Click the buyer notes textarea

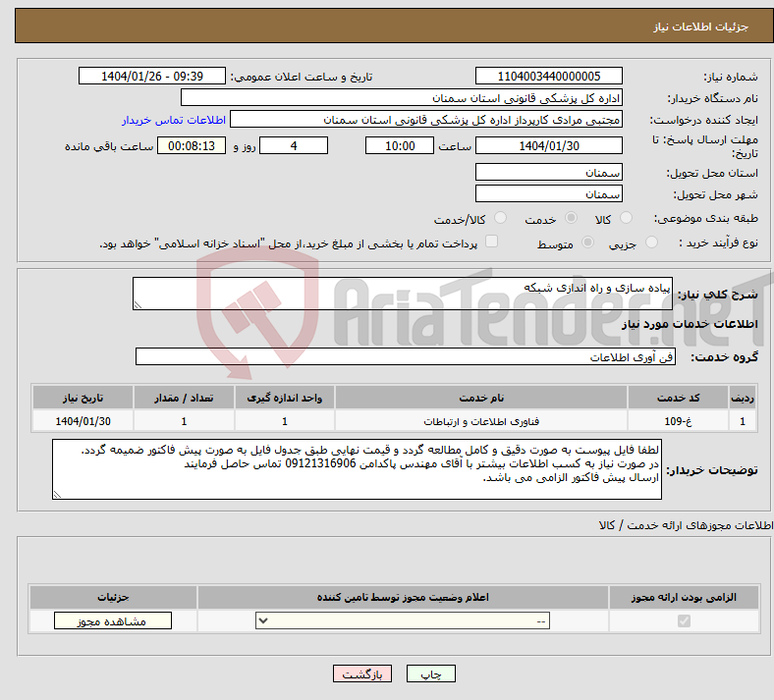(357, 469)
